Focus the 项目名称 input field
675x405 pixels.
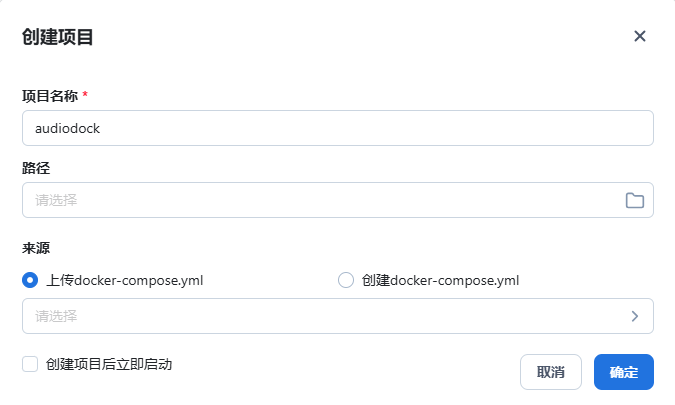pos(337,128)
